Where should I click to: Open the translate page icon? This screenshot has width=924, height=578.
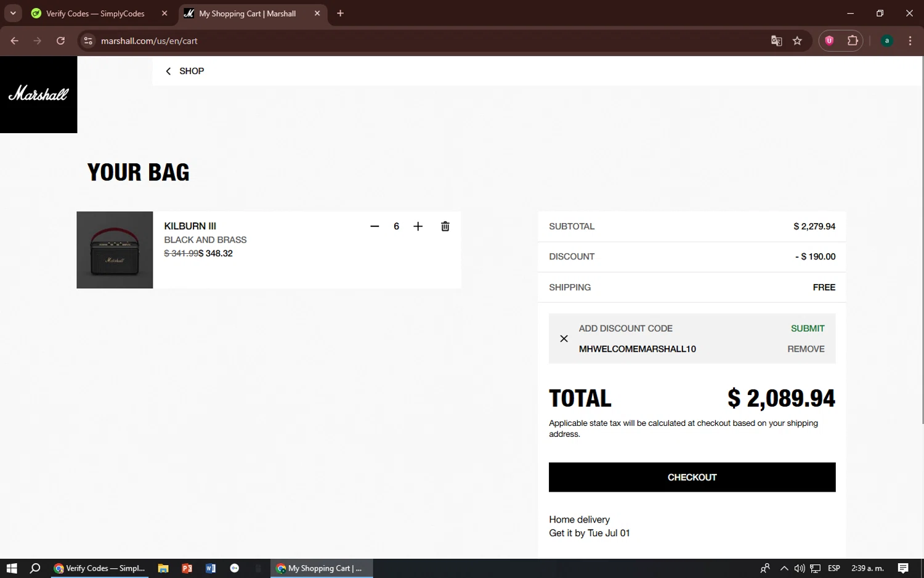(776, 41)
